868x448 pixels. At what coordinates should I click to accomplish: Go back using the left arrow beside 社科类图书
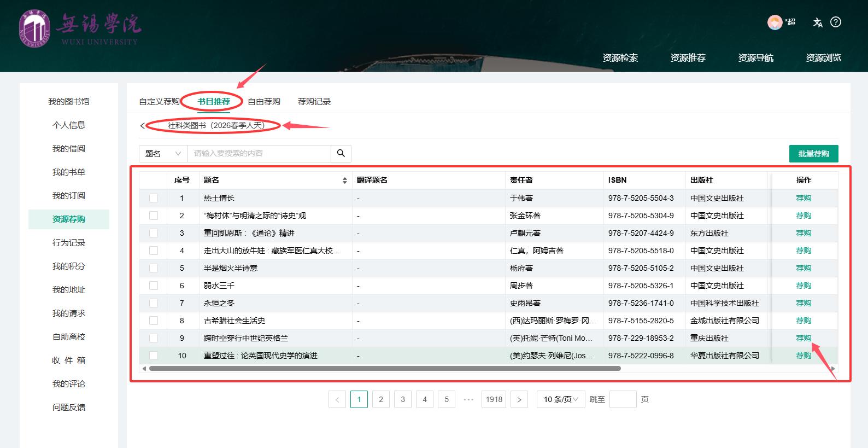143,126
